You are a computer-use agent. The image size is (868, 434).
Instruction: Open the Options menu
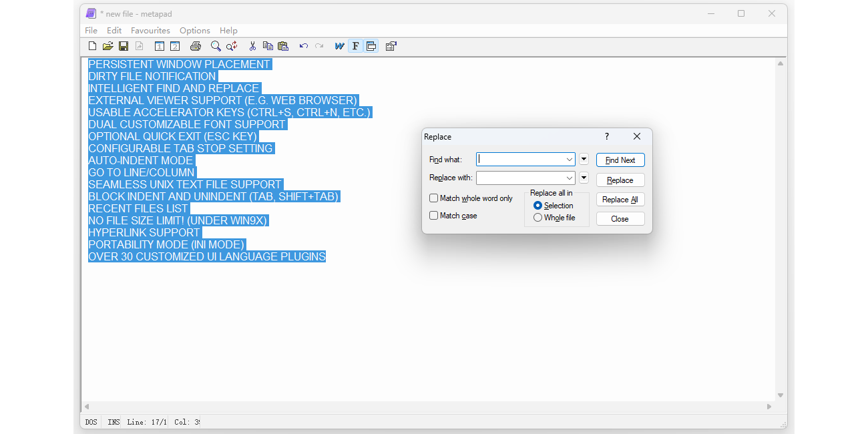point(194,31)
